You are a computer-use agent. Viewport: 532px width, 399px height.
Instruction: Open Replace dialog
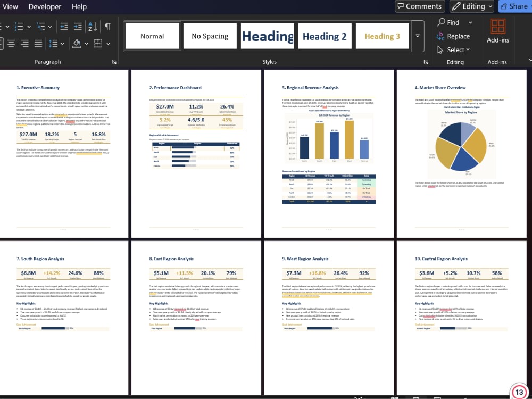click(x=453, y=36)
